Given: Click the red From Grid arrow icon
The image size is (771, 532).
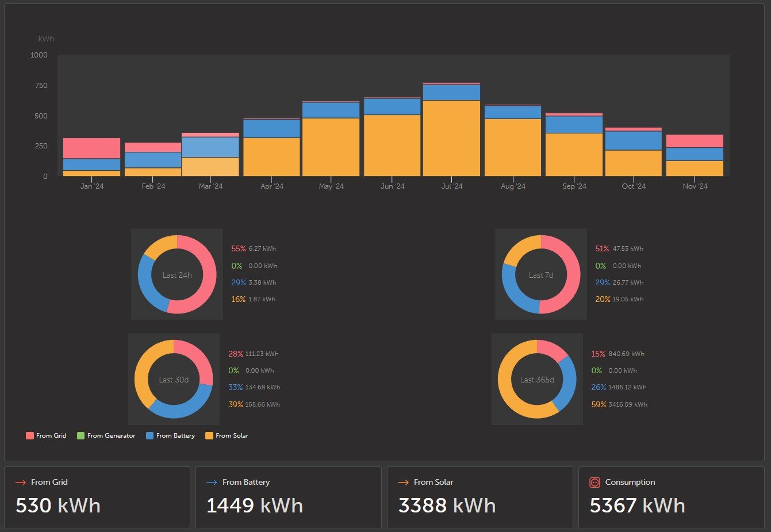Looking at the screenshot, I should coord(21,483).
